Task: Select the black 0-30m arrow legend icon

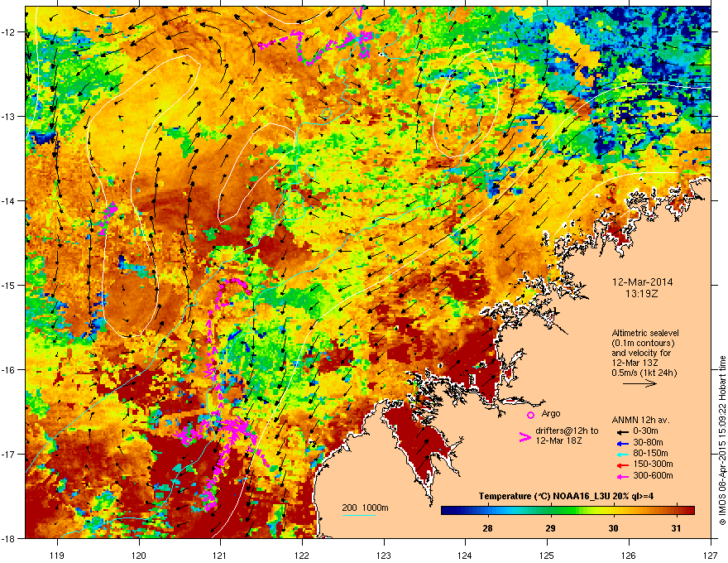Action: 622,431
